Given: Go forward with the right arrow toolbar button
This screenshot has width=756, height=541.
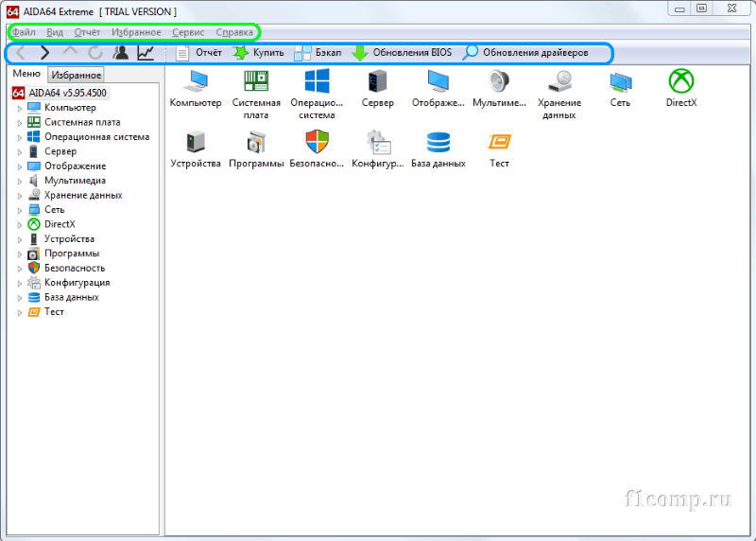Looking at the screenshot, I should 44,52.
